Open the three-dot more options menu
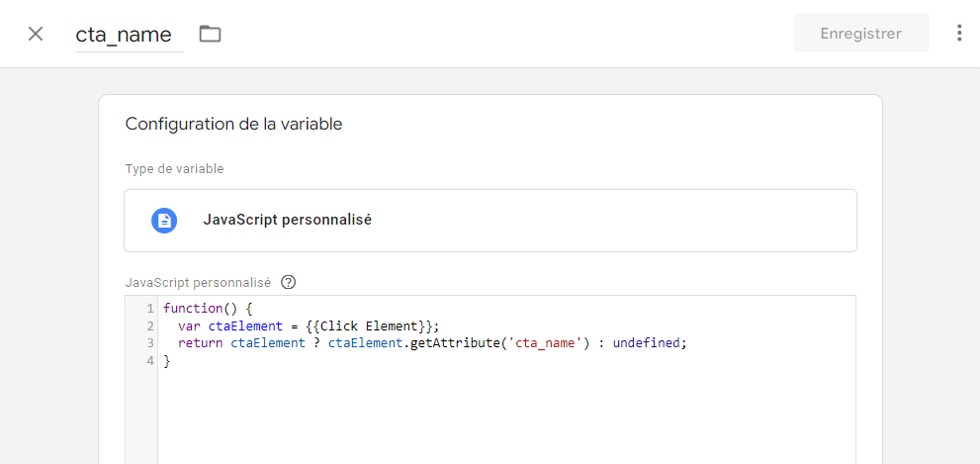Viewport: 980px width, 464px height. (x=958, y=34)
